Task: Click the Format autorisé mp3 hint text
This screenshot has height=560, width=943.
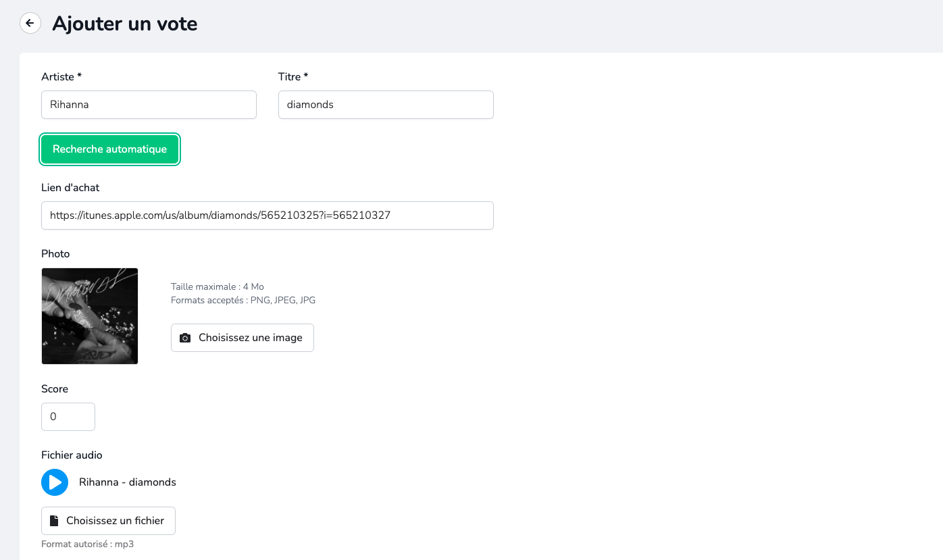Action: (x=87, y=544)
